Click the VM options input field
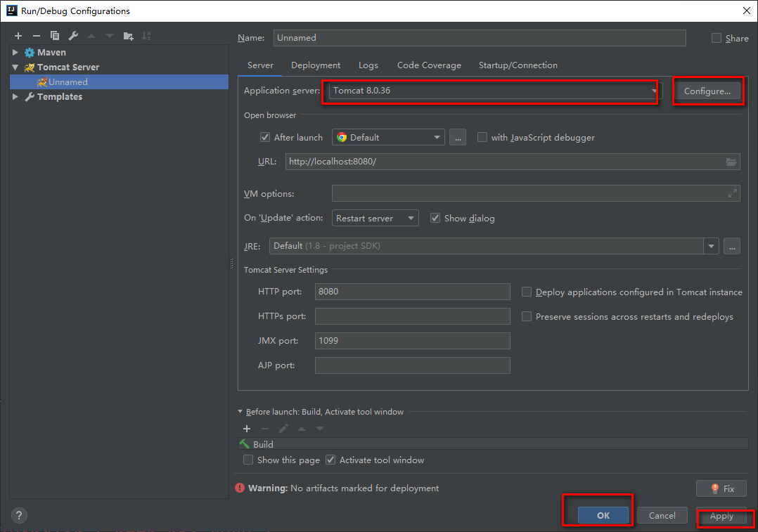 pyautogui.click(x=536, y=193)
